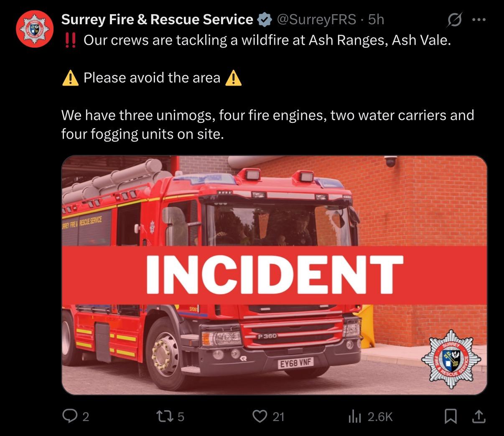Open the three-dot more options menu
This screenshot has height=436, width=504.
pyautogui.click(x=479, y=20)
